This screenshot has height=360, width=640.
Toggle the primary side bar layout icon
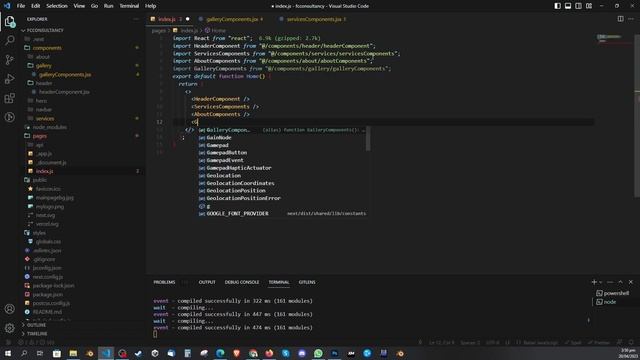558,6
